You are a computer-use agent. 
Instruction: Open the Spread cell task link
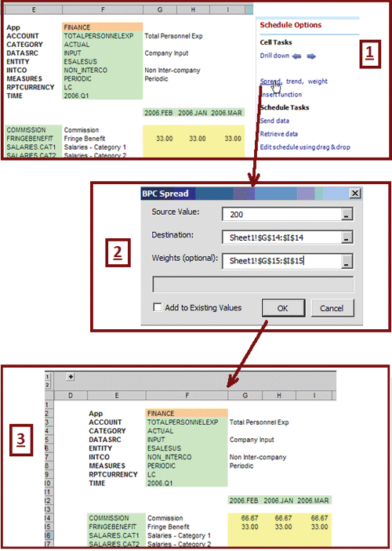pyautogui.click(x=270, y=82)
